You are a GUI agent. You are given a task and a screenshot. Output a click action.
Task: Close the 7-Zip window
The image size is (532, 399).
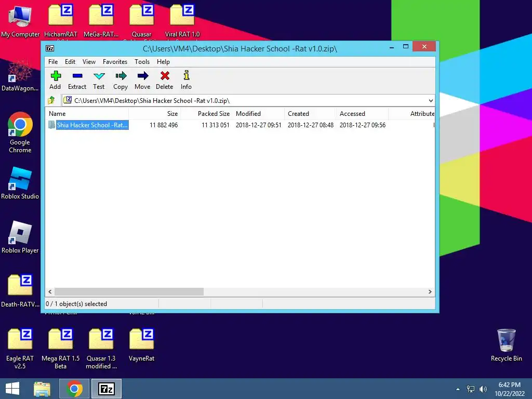(x=424, y=46)
